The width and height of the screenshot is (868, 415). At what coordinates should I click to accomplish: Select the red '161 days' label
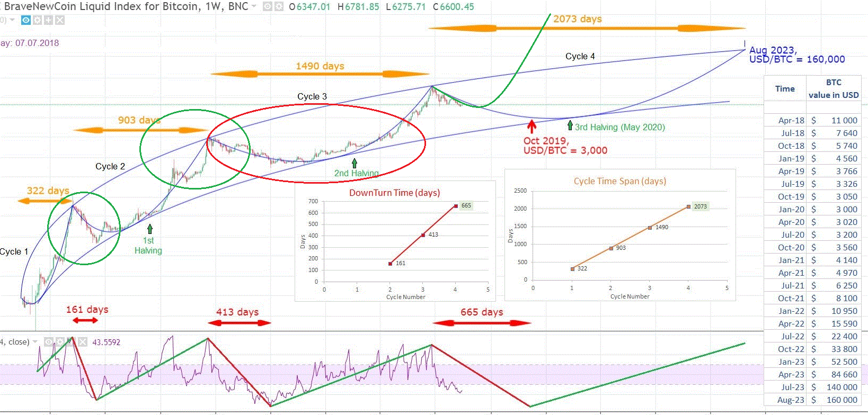(87, 310)
